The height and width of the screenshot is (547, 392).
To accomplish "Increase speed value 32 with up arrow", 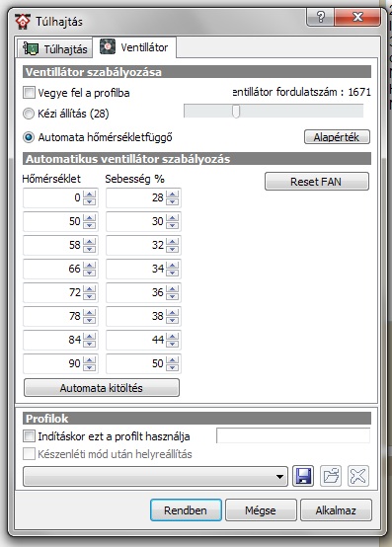I will (172, 241).
